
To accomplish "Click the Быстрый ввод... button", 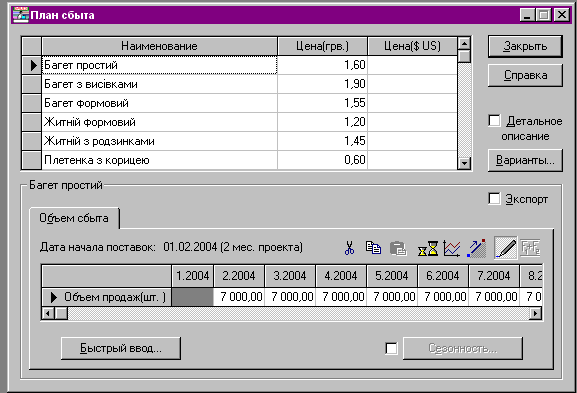I will 121,348.
